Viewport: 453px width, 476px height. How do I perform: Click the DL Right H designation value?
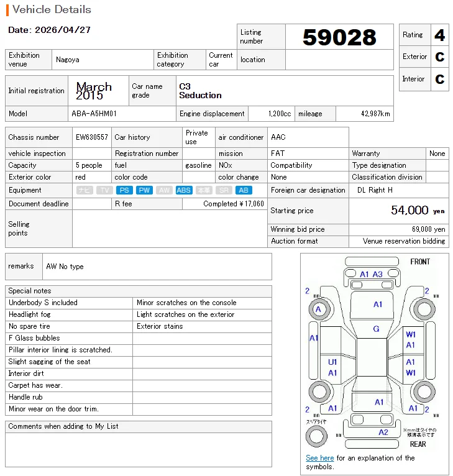[x=375, y=190]
